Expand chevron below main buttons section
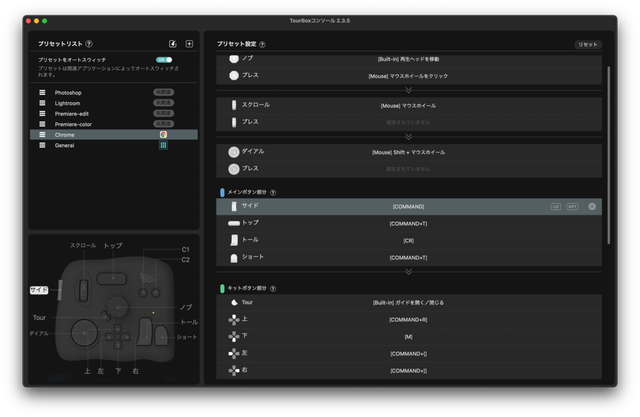Image resolution: width=640 pixels, height=417 pixels. (x=409, y=272)
